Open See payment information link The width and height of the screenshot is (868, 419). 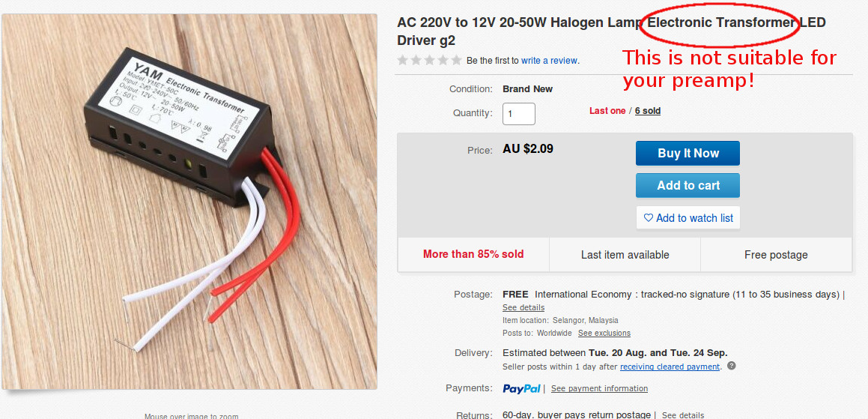[600, 388]
